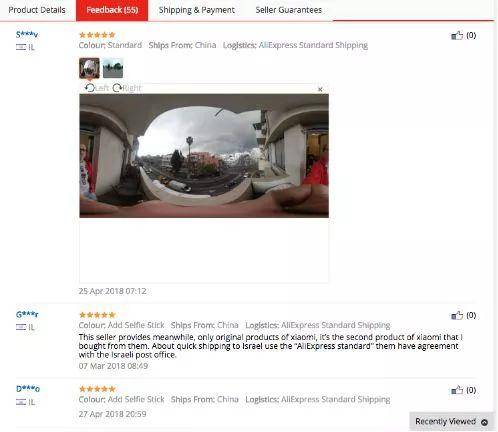Click the Israel flag under G***r
Image resolution: width=498 pixels, height=432 pixels.
click(21, 327)
